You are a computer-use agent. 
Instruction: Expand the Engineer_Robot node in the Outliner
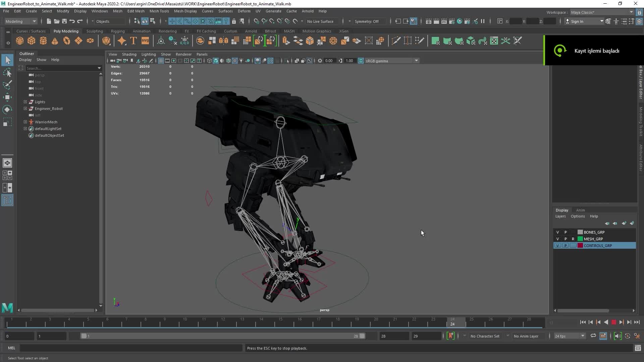click(x=25, y=108)
